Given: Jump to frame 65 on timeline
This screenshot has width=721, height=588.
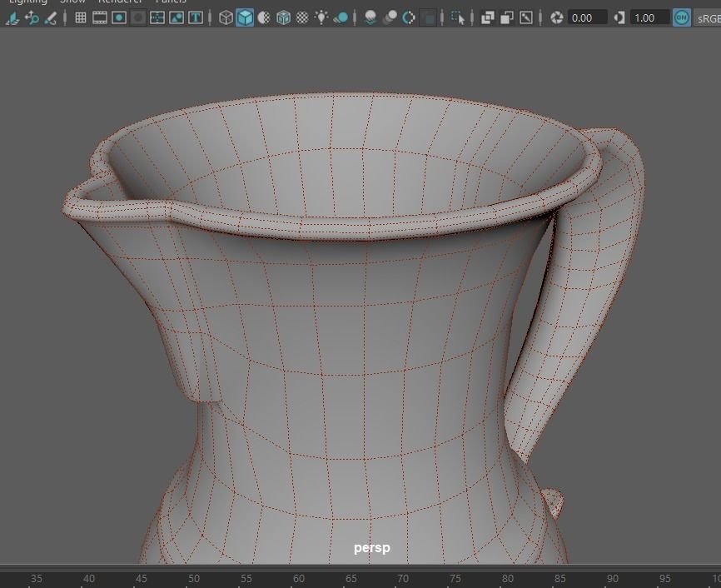Looking at the screenshot, I should tap(351, 579).
